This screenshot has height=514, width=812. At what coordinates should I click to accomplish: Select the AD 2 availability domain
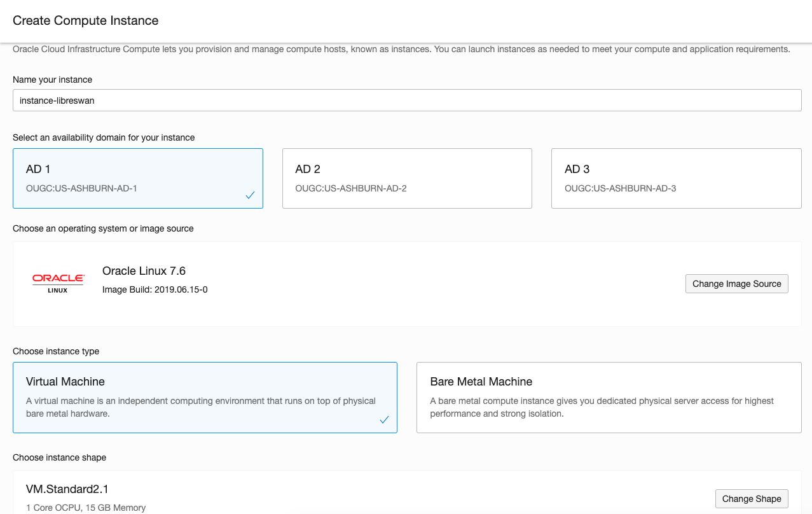(x=407, y=178)
